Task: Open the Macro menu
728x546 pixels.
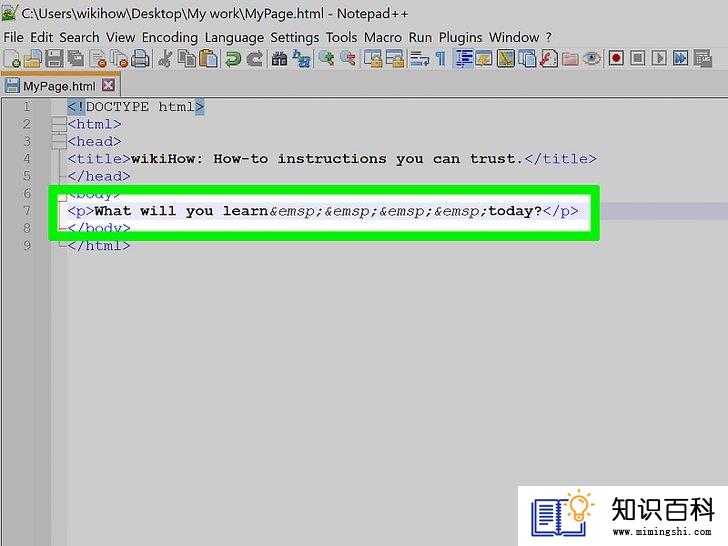Action: click(x=383, y=37)
